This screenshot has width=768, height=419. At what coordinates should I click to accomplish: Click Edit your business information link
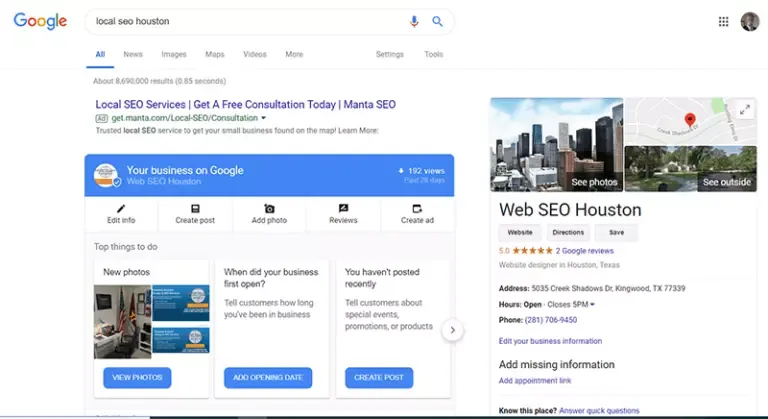point(550,341)
